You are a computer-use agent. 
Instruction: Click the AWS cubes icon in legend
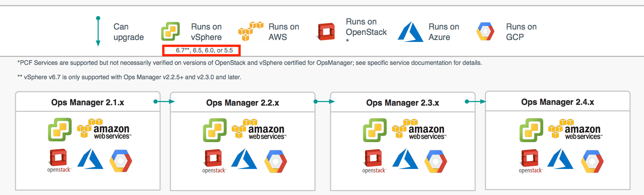pyautogui.click(x=250, y=31)
